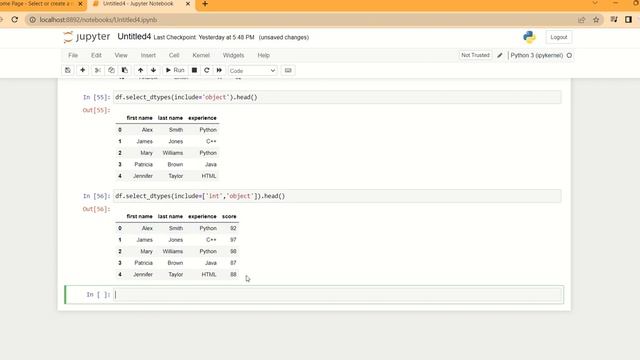
Task: Open a new browser tab
Action: pyautogui.click(x=205, y=4)
